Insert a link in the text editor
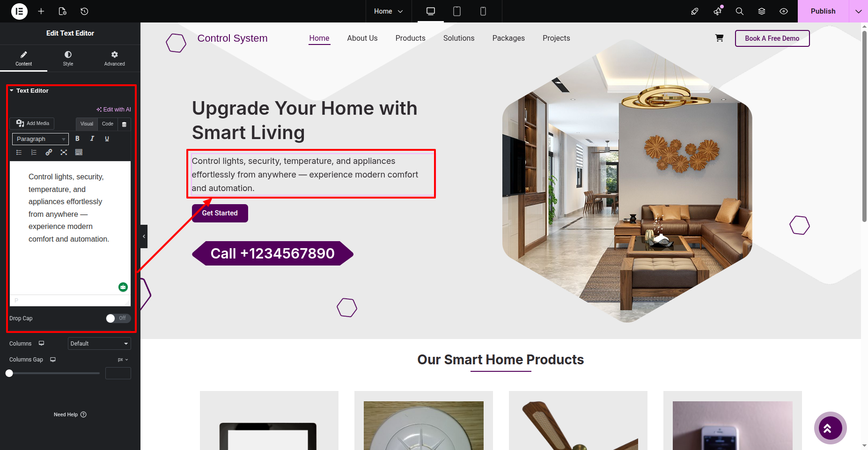The height and width of the screenshot is (450, 868). (x=49, y=152)
